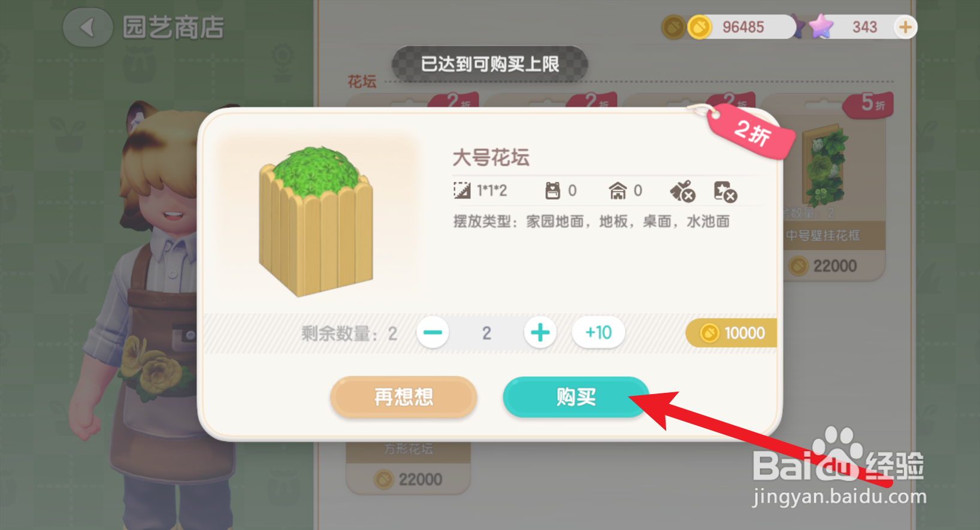Image resolution: width=980 pixels, height=530 pixels.
Task: Click the non-giftable status icon
Action: coord(683,192)
